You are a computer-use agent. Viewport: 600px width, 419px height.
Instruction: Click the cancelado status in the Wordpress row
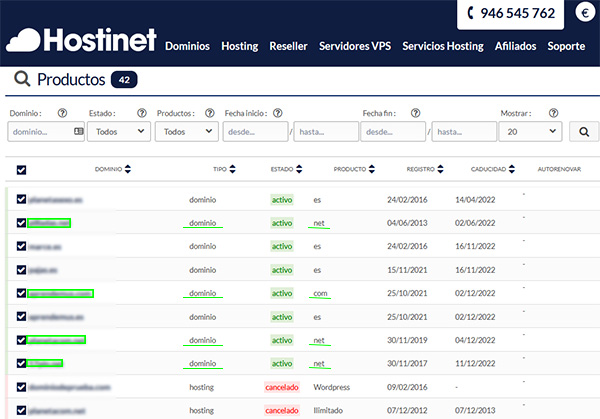282,387
